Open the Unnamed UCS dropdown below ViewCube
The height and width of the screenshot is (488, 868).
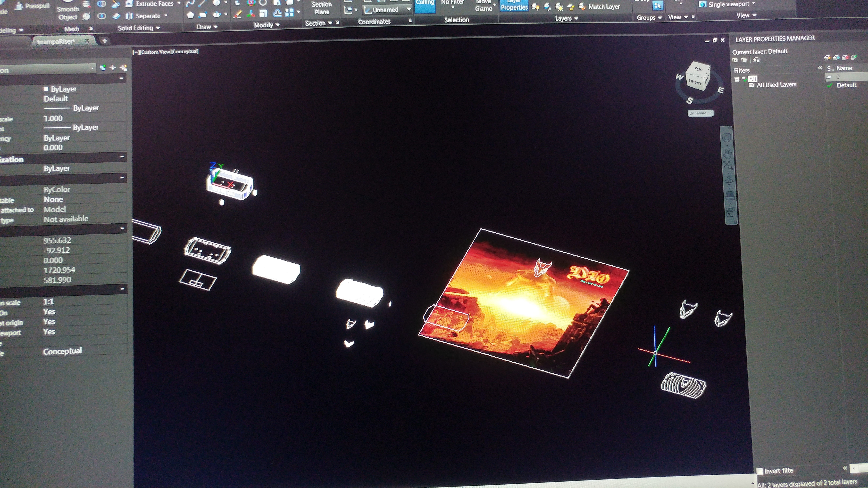coord(701,113)
